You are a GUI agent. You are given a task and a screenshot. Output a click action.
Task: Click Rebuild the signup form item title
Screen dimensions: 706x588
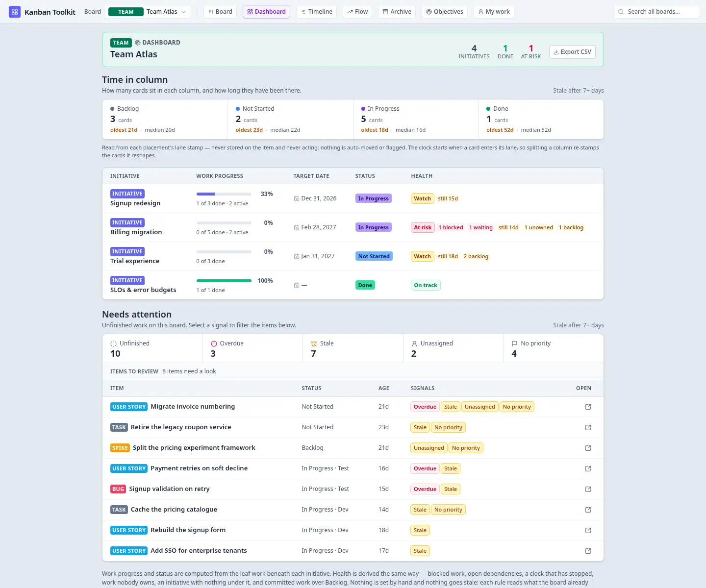click(x=188, y=530)
